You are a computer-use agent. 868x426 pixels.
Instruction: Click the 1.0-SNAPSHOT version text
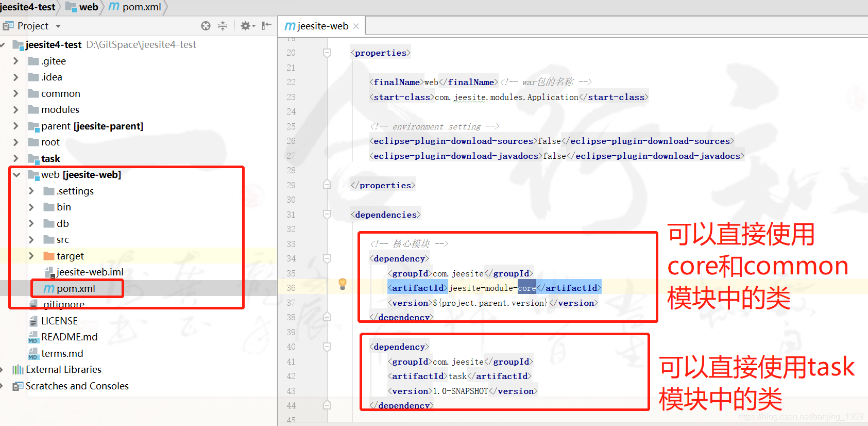(461, 391)
